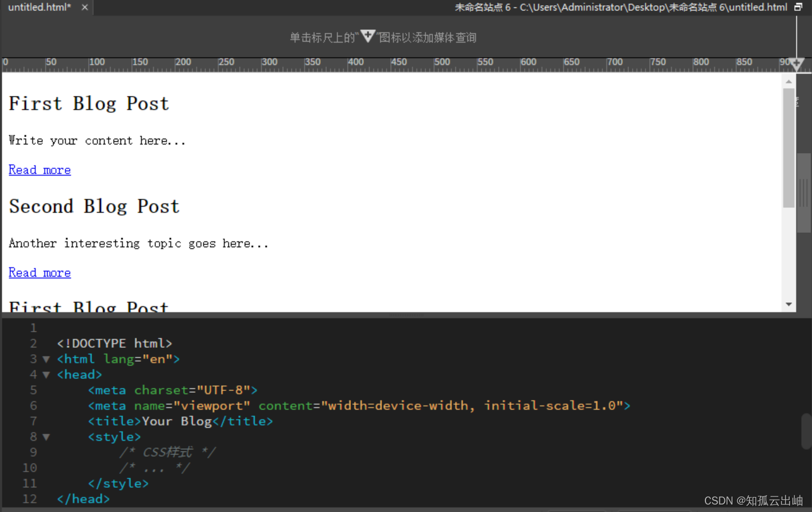Click the meta viewport code line

point(359,405)
